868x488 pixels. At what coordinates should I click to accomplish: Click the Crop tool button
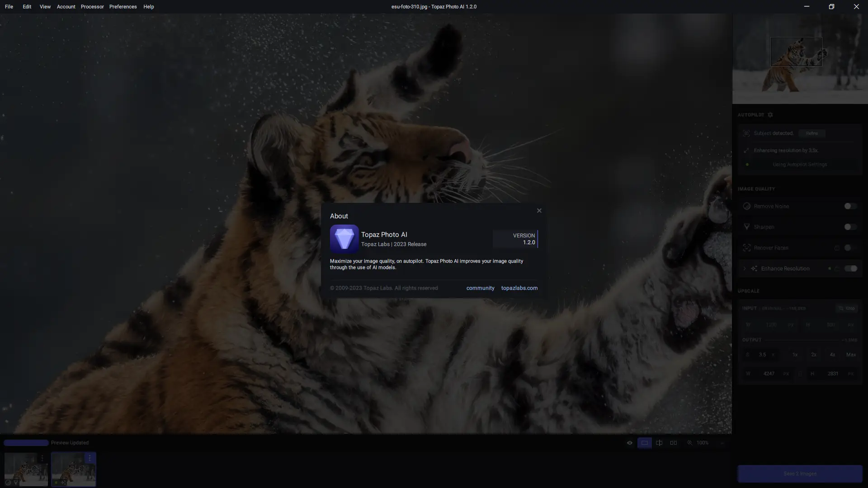tap(846, 308)
